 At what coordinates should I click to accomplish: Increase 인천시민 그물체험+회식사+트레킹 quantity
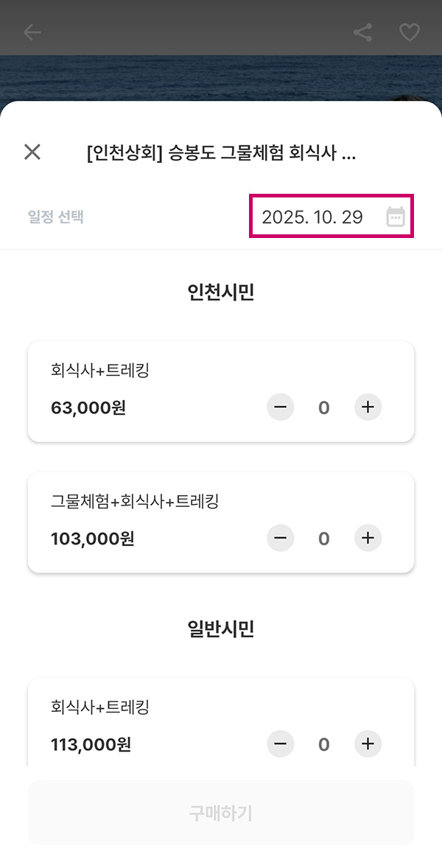click(368, 539)
